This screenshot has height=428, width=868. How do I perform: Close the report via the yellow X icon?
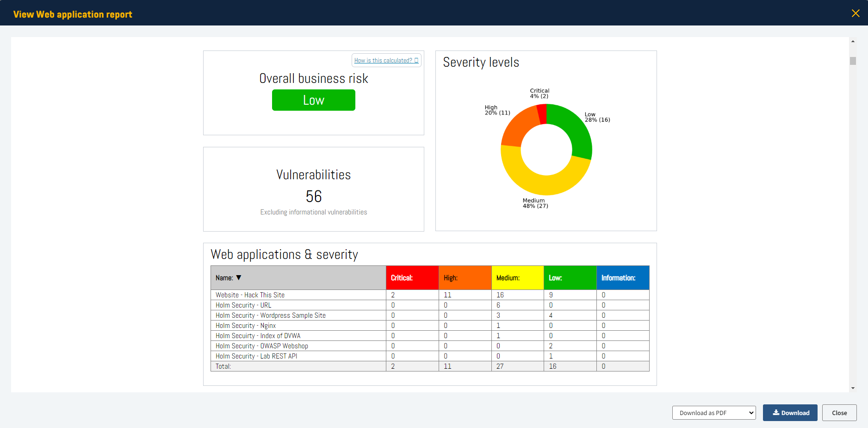point(856,13)
